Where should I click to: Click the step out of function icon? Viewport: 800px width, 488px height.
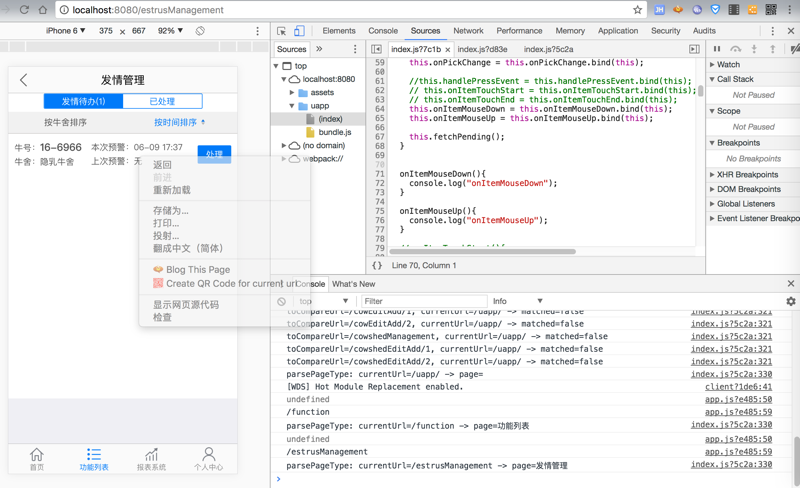coord(772,49)
